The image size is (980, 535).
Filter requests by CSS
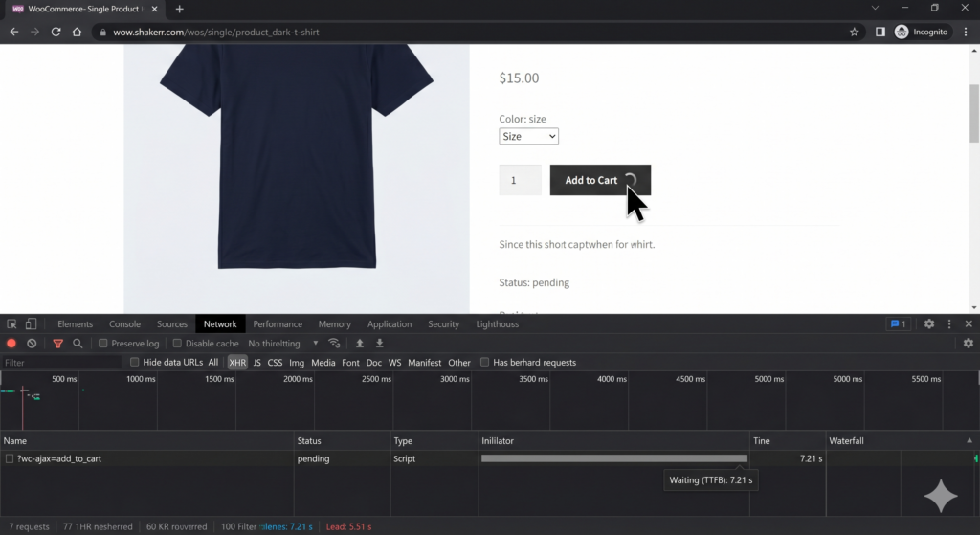(x=275, y=363)
